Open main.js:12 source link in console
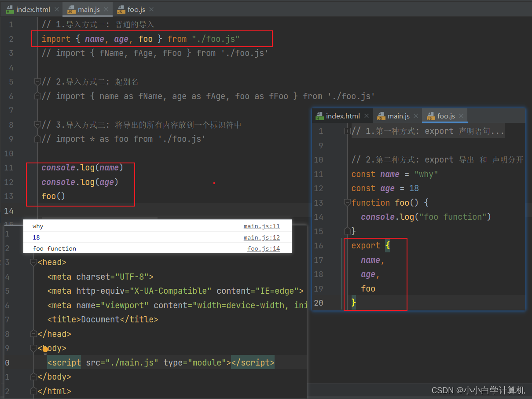532x399 pixels. point(262,237)
